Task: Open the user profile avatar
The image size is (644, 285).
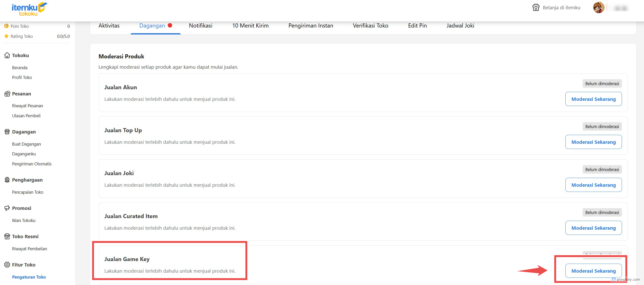Action: click(599, 8)
